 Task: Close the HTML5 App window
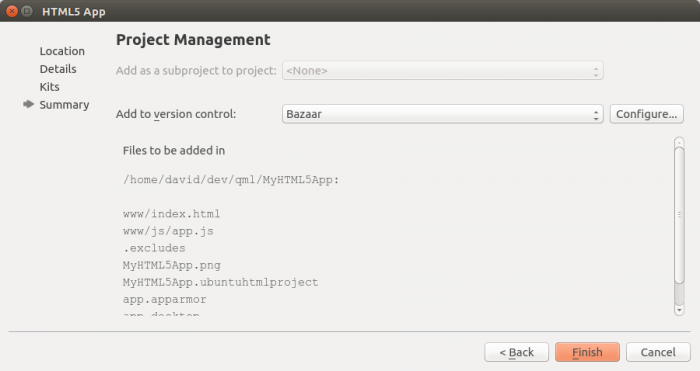pyautogui.click(x=12, y=11)
